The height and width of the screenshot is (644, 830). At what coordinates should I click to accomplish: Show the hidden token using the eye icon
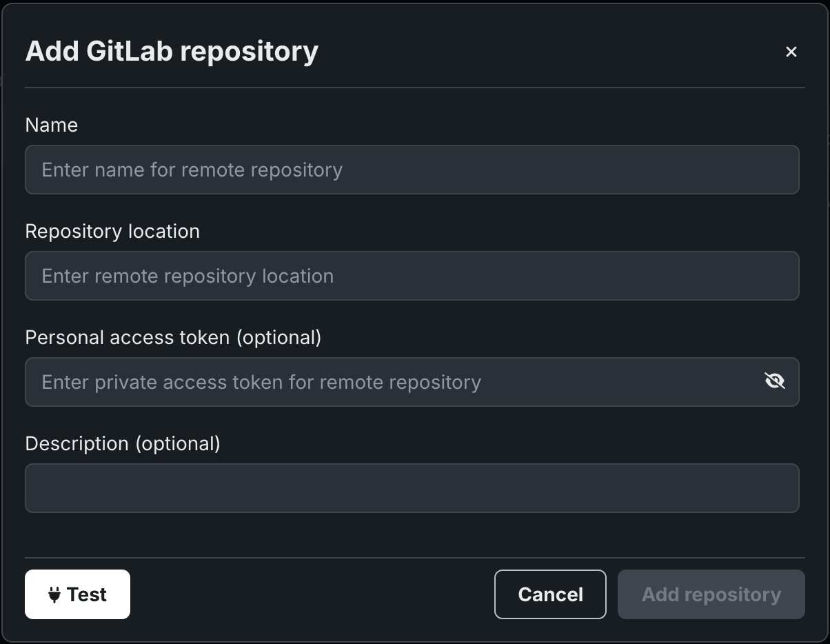[x=775, y=381]
